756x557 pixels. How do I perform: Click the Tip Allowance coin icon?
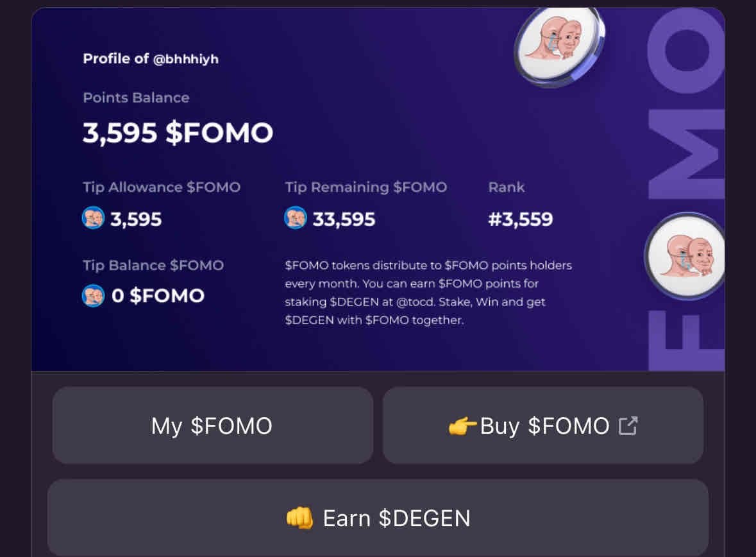click(93, 219)
